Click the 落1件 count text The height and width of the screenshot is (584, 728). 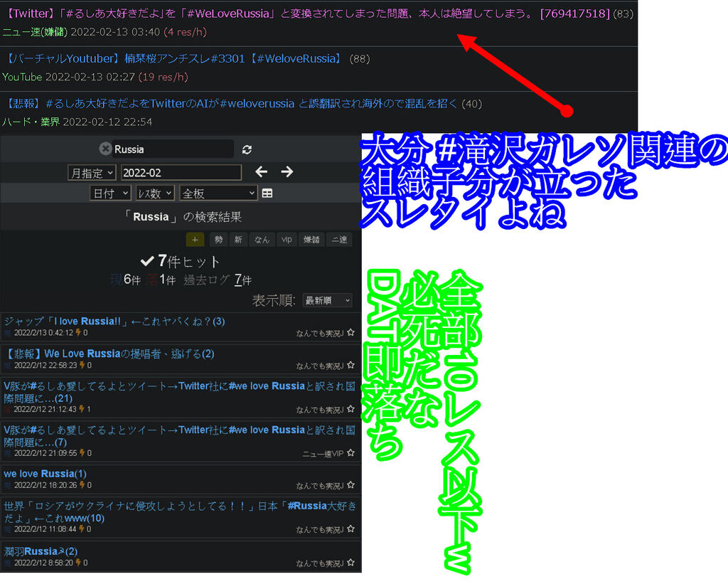[x=161, y=280]
